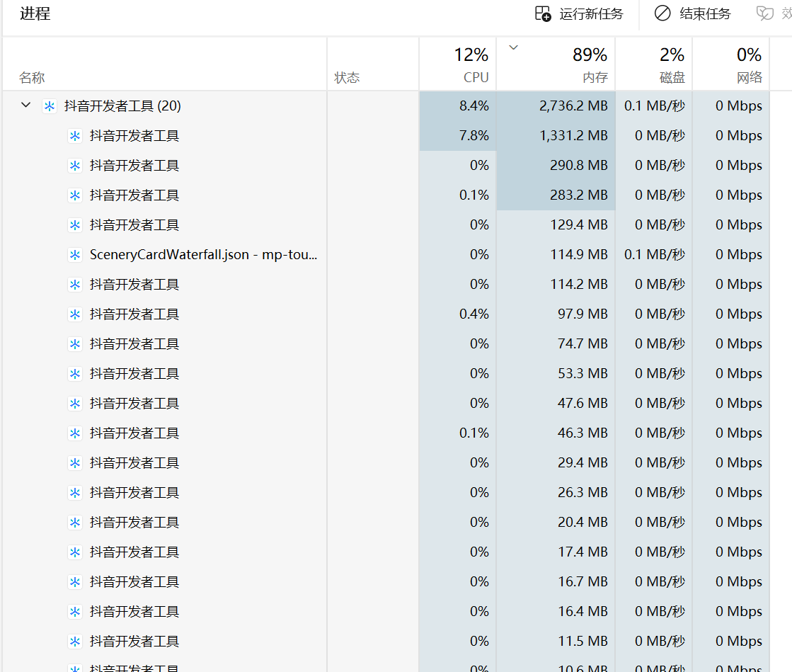Collapse the 抖音开发者工具 (20) process group
This screenshot has height=672, width=792.
point(26,106)
